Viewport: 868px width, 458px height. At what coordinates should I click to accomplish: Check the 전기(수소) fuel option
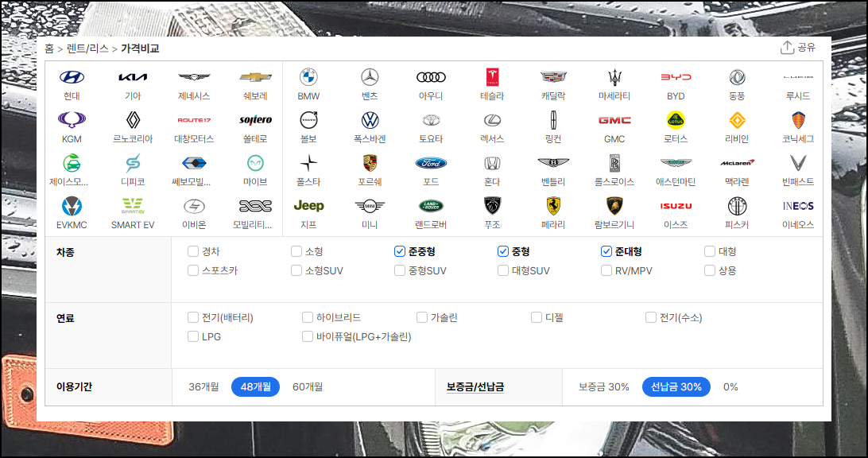click(x=651, y=317)
